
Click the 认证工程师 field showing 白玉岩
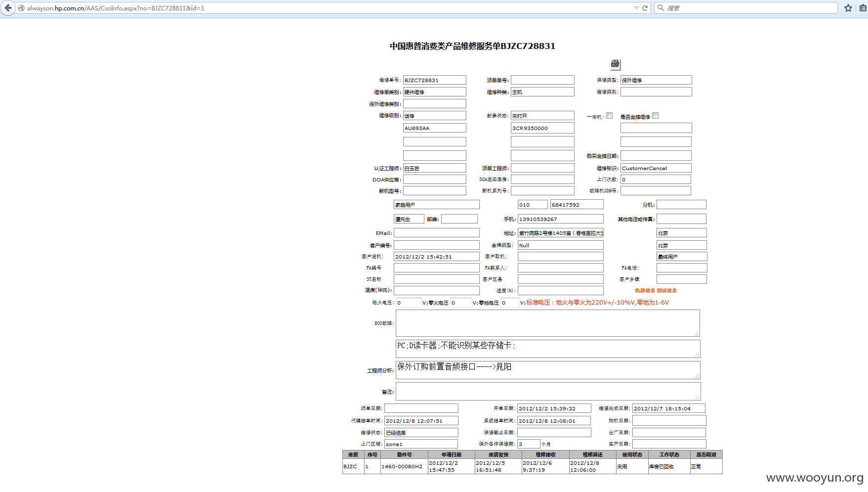pos(435,168)
